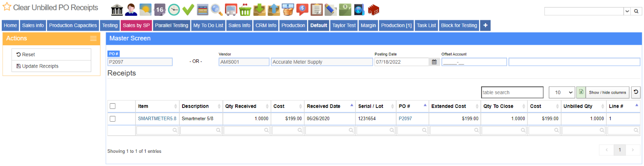
Task: Add a new tab with plus button
Action: 485,25
